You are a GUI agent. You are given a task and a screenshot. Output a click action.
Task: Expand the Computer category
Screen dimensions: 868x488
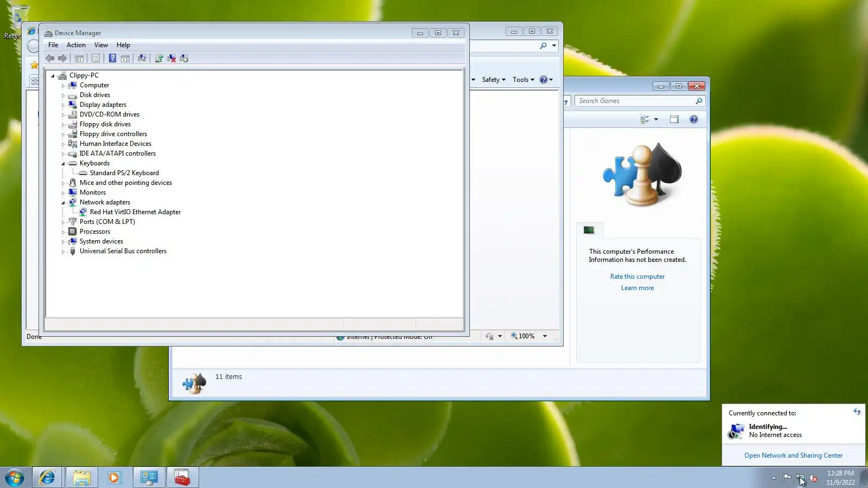click(63, 86)
